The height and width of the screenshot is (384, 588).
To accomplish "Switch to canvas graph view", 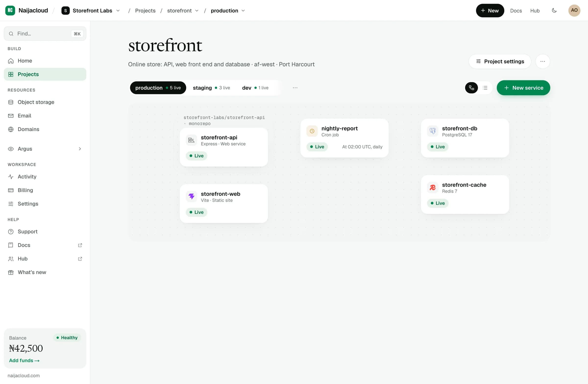I will tap(471, 88).
